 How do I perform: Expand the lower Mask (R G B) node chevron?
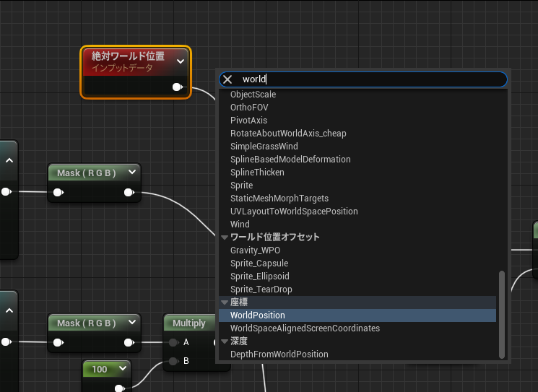[x=132, y=323]
